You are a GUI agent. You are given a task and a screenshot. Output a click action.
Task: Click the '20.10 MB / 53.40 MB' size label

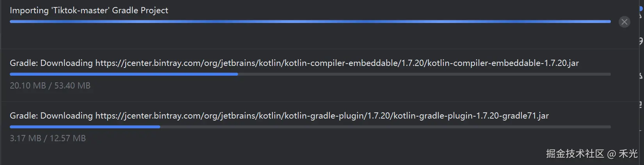(50, 85)
